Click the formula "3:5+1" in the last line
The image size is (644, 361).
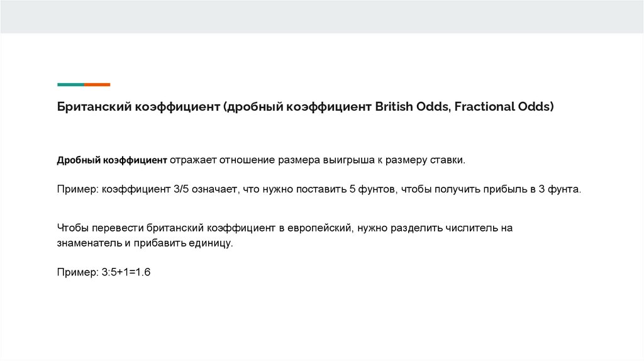coord(114,272)
